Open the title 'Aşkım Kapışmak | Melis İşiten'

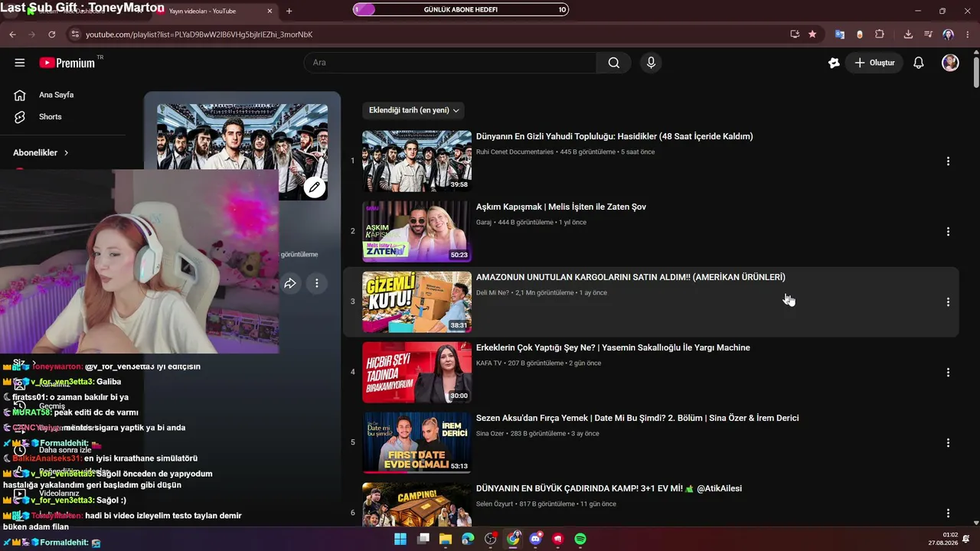(561, 207)
